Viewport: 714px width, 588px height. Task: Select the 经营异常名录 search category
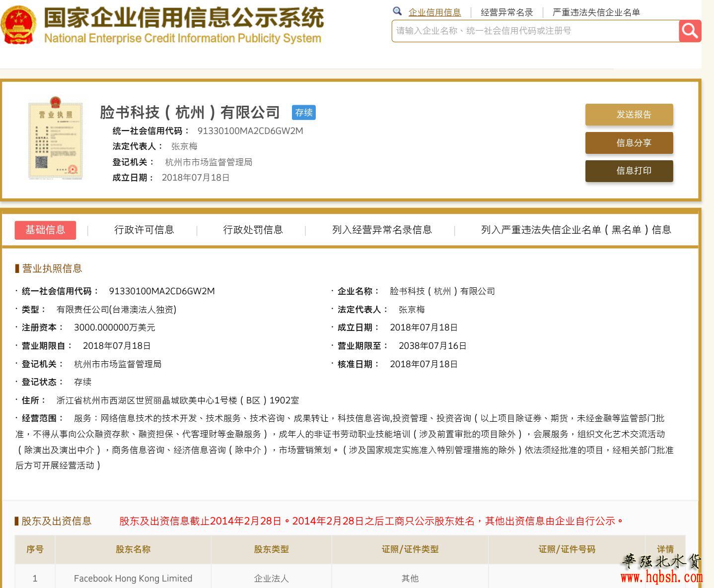point(507,12)
